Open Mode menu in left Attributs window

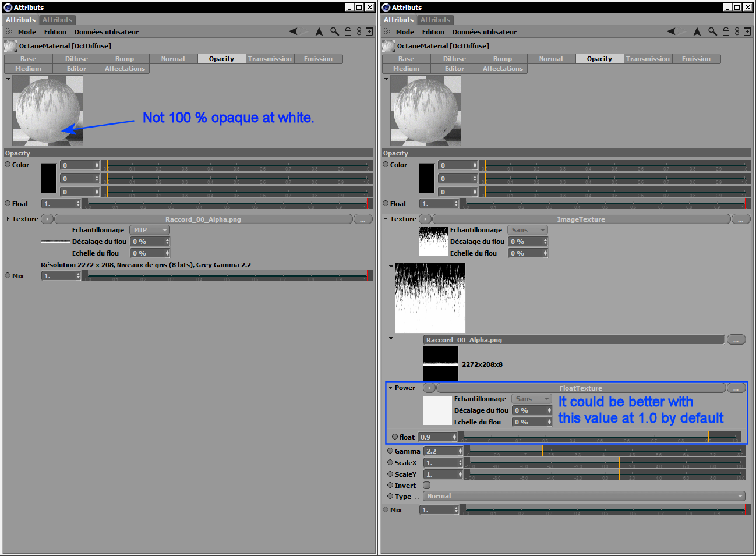(27, 32)
